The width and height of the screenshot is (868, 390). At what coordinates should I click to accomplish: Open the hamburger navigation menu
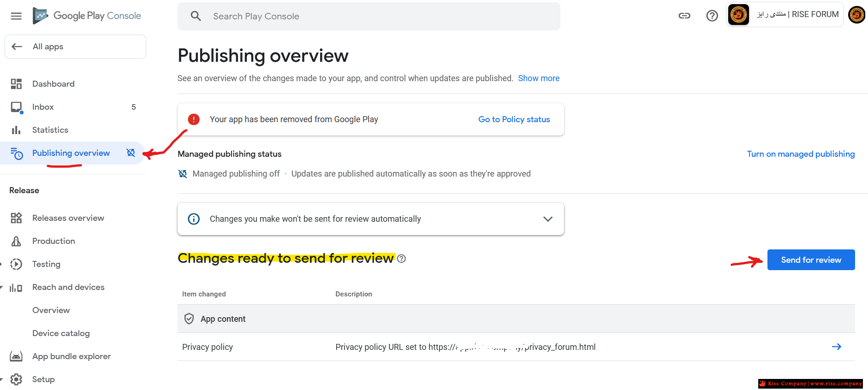(16, 16)
